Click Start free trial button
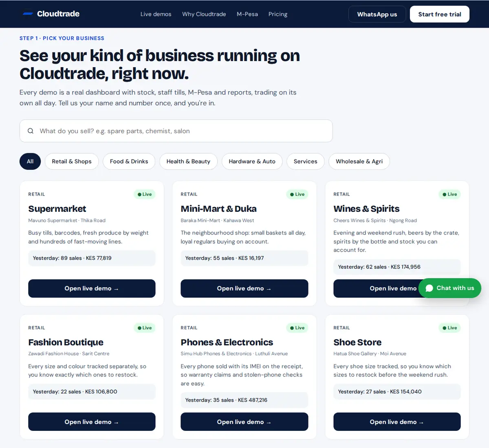 click(x=440, y=14)
